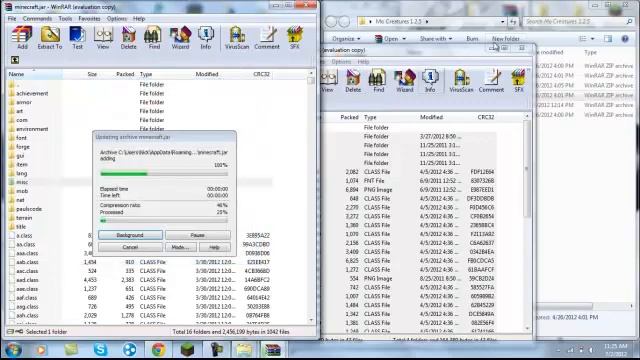Click Delete in the minecraft.jar toolbar
The height and width of the screenshot is (360, 640).
click(128, 38)
